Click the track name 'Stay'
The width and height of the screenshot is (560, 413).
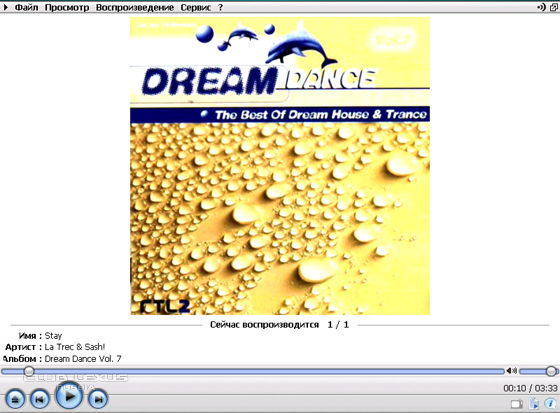coord(53,336)
